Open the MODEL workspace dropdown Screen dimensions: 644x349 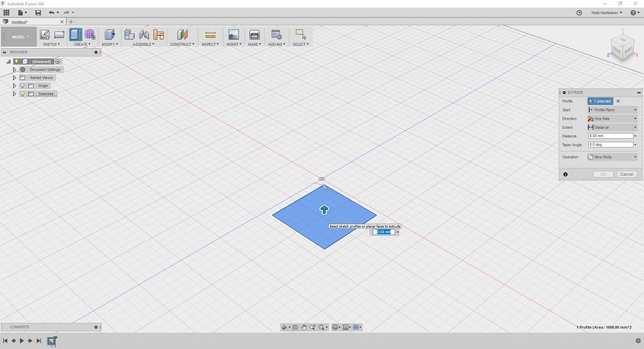[19, 37]
